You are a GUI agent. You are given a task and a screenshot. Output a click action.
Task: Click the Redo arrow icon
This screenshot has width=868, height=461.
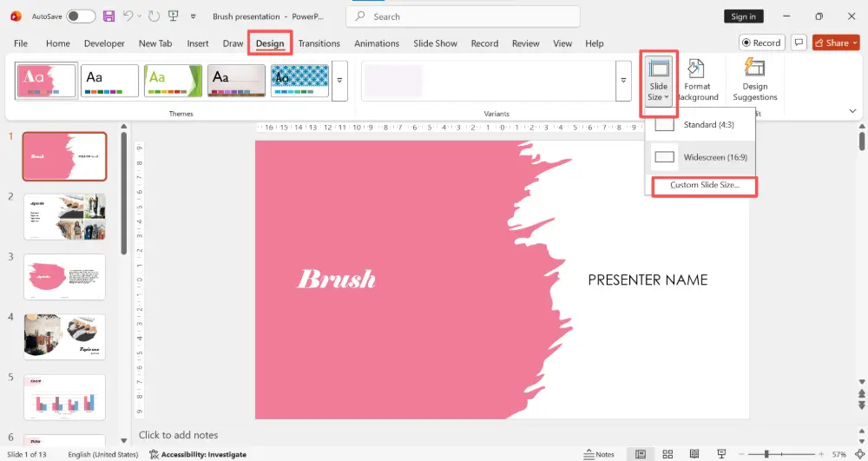154,16
